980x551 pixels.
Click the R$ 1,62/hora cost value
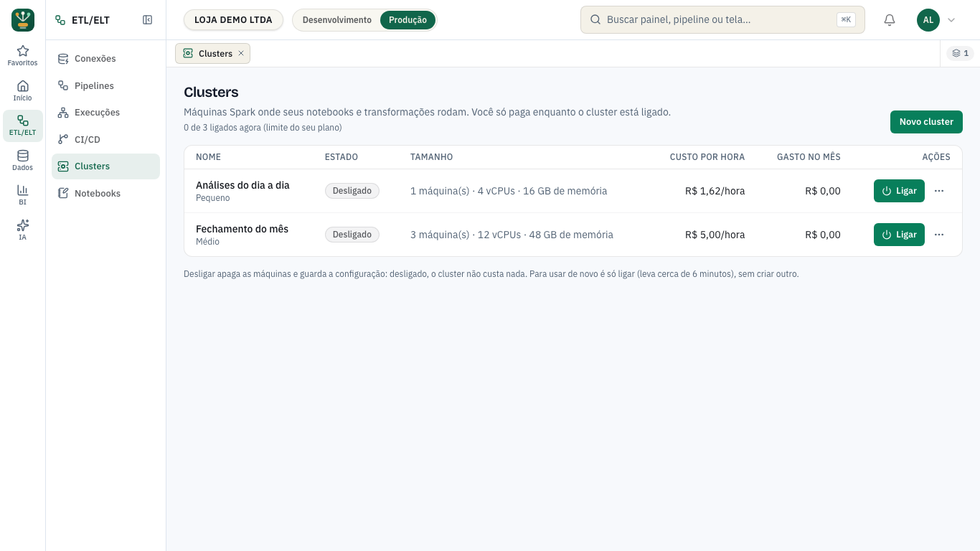coord(715,191)
